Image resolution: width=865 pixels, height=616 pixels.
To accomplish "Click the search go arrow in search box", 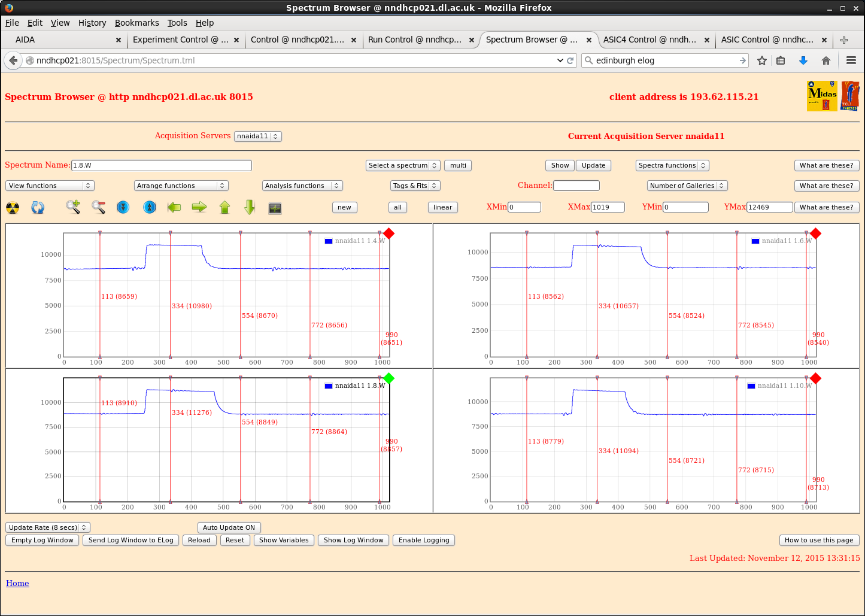I will pos(743,60).
